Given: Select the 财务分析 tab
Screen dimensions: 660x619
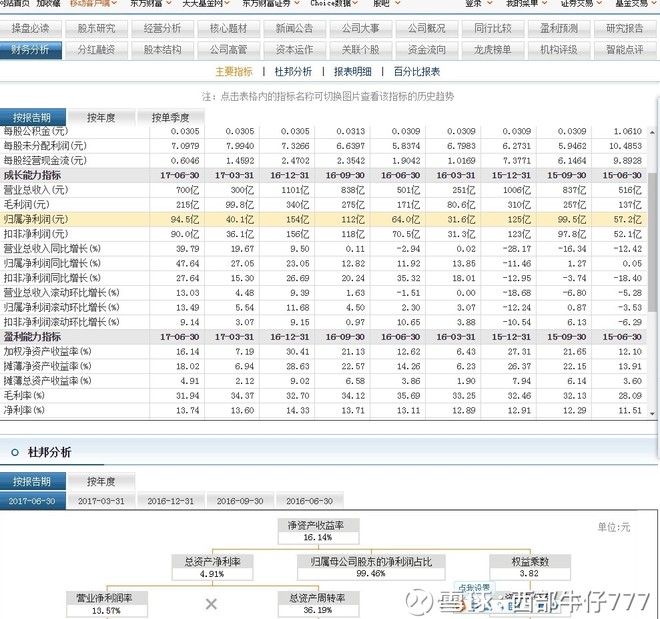Looking at the screenshot, I should pyautogui.click(x=30, y=50).
